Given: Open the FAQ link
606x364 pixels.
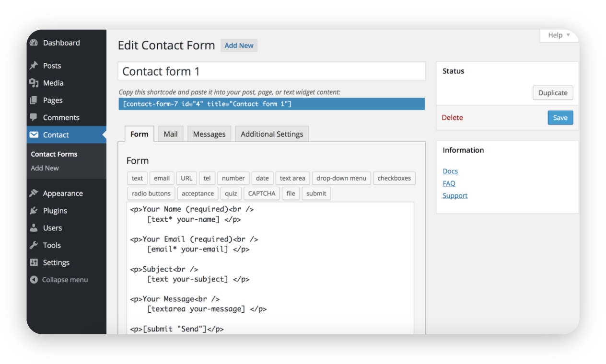Looking at the screenshot, I should tap(449, 183).
